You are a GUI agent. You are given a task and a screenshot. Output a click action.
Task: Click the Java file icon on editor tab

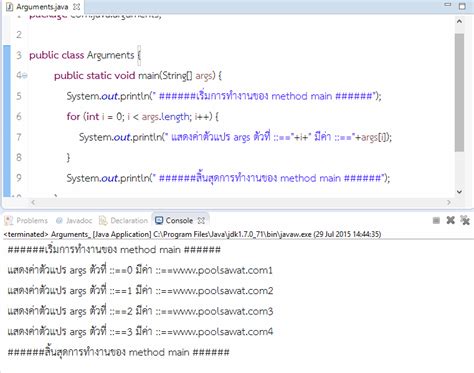pyautogui.click(x=9, y=7)
